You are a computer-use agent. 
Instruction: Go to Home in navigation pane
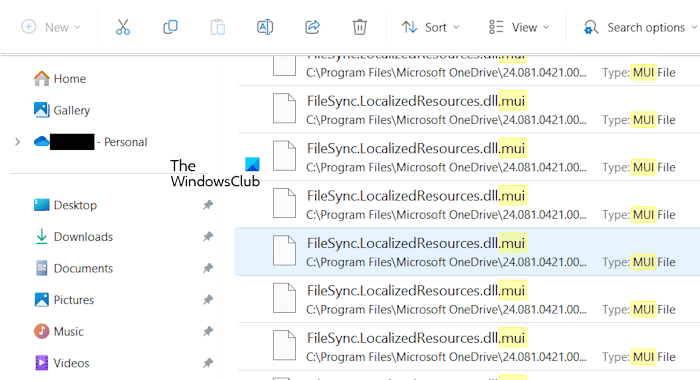tap(70, 79)
